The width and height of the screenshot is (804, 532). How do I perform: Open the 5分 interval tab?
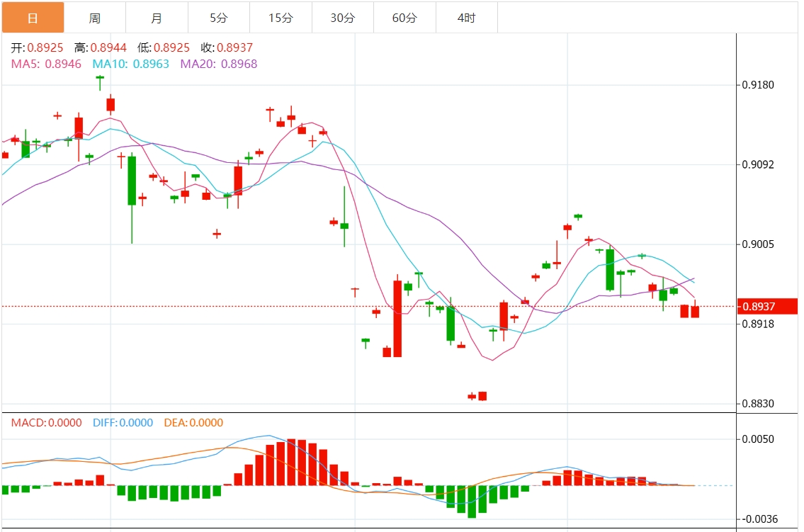pos(219,18)
